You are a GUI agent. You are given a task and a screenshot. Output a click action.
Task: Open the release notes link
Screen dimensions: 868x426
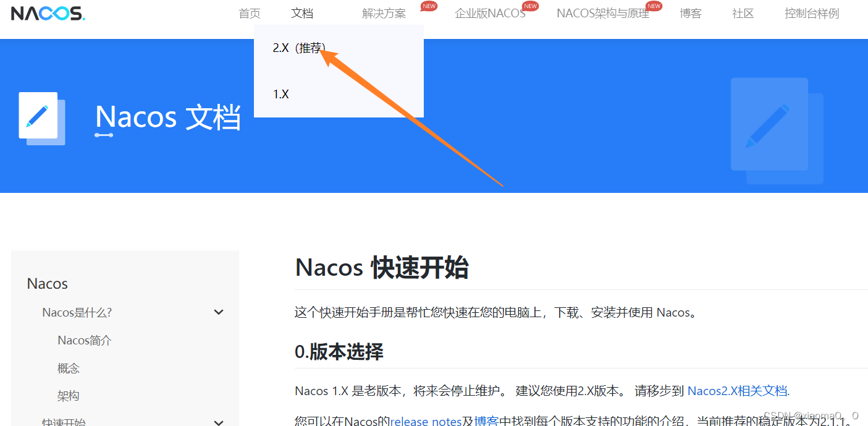(x=426, y=421)
